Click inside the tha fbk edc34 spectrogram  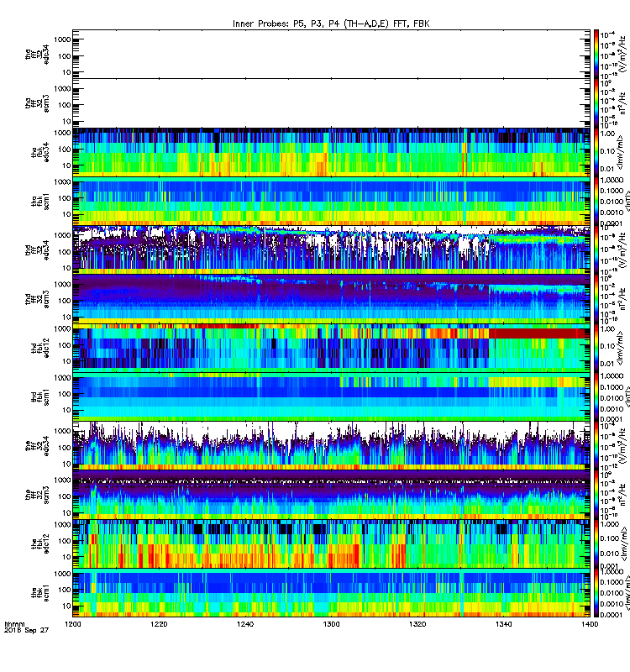[331, 152]
